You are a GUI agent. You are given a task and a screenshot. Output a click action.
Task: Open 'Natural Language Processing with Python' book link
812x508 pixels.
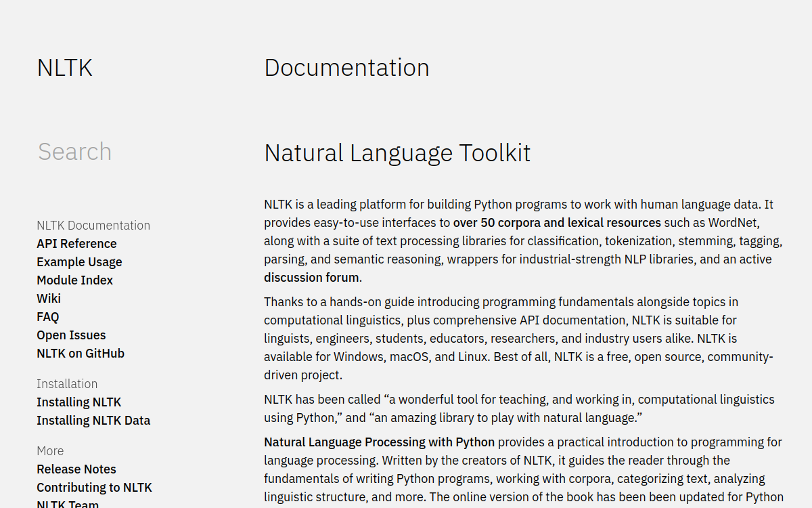click(379, 442)
